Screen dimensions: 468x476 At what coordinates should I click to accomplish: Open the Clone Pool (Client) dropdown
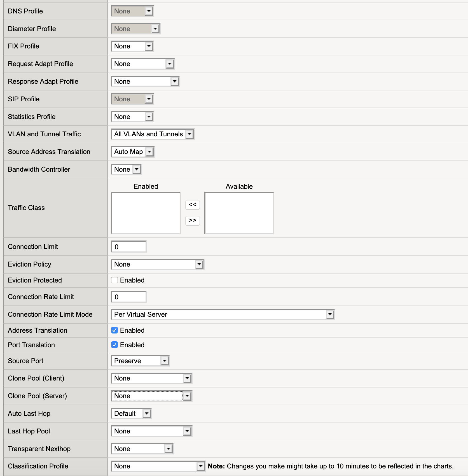pyautogui.click(x=151, y=378)
